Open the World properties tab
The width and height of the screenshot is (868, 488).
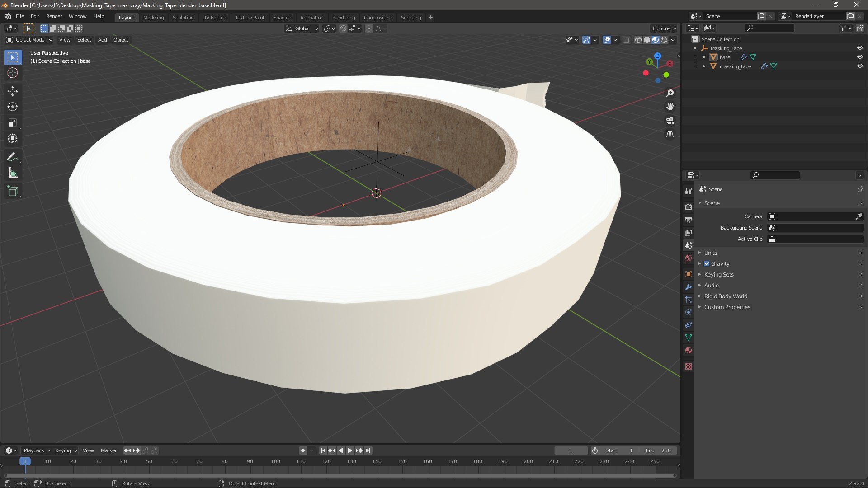[x=689, y=258]
